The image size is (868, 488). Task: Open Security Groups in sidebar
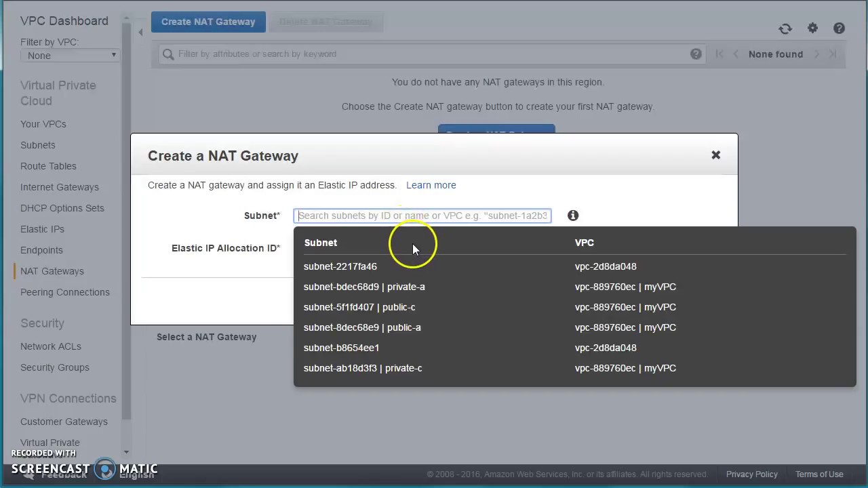(55, 367)
